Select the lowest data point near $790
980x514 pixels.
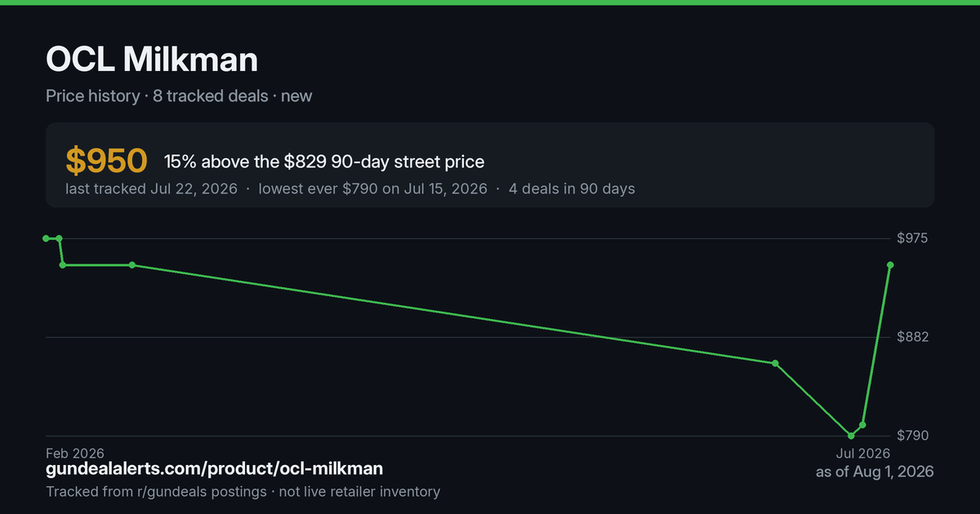851,436
